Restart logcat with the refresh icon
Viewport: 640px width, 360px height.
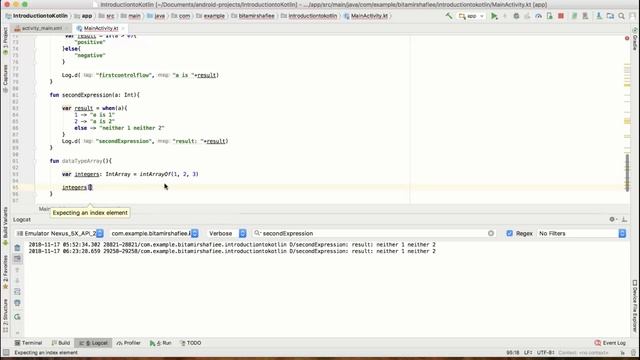coord(17,317)
